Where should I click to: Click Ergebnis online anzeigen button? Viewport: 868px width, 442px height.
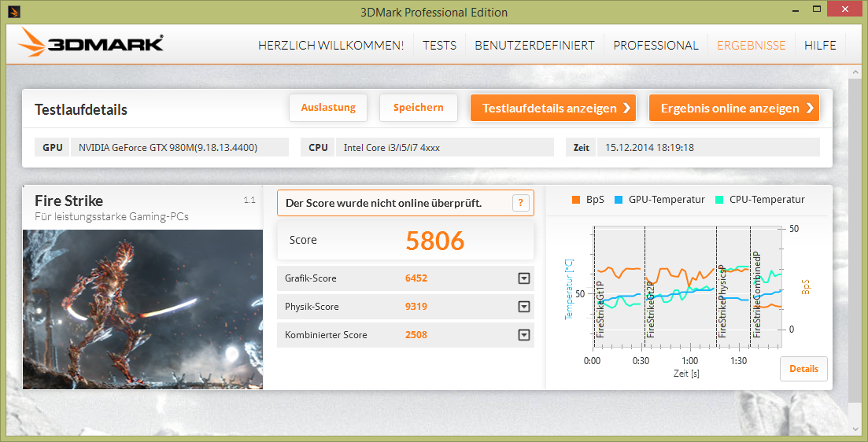coord(734,108)
